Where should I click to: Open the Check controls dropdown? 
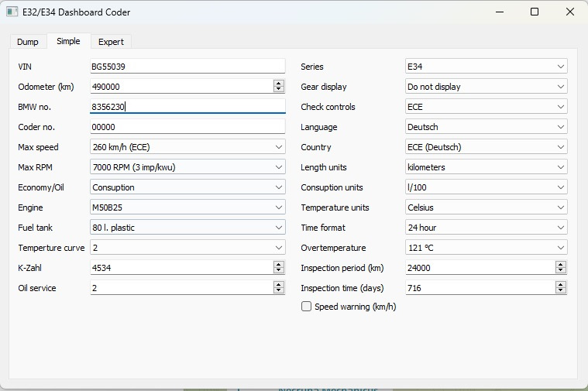pos(487,107)
